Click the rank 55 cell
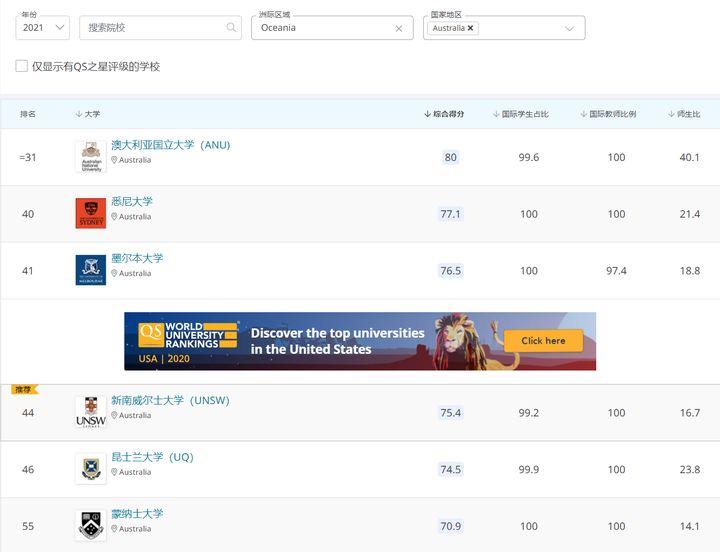The height and width of the screenshot is (552, 720). pyautogui.click(x=28, y=526)
